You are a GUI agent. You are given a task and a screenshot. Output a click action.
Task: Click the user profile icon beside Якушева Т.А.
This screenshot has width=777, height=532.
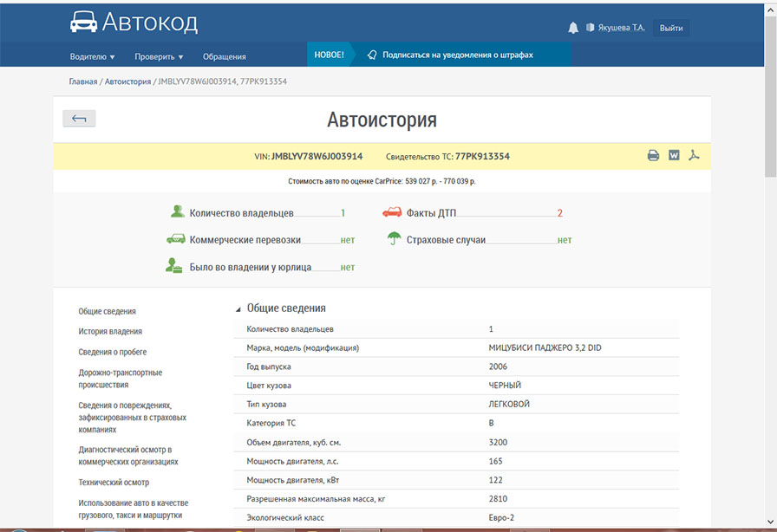(591, 28)
